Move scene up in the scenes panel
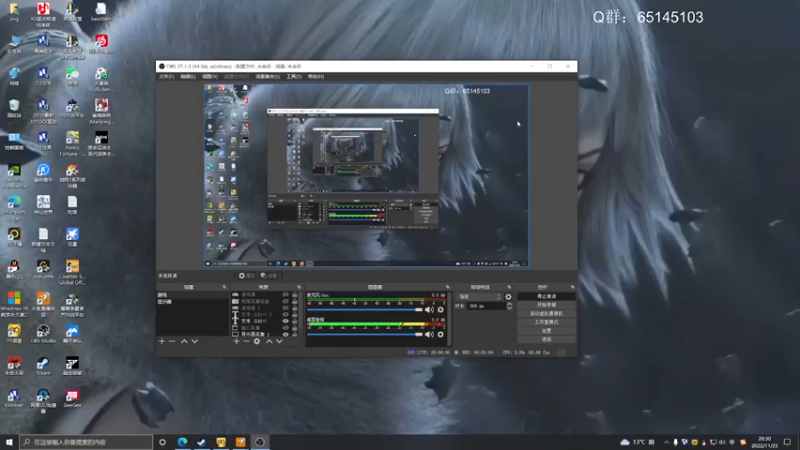The image size is (800, 450). click(184, 341)
